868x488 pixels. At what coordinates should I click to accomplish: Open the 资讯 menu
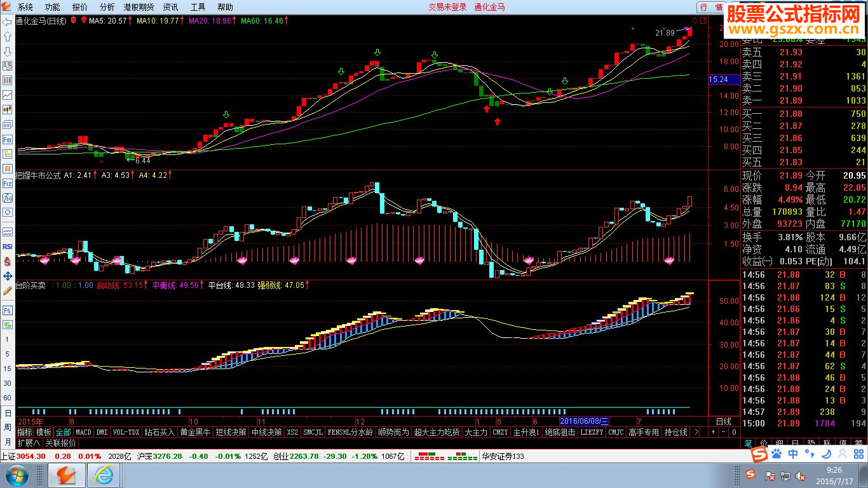(x=170, y=7)
